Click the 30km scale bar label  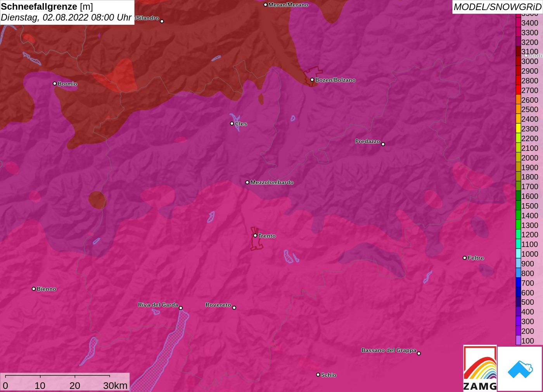(x=115, y=385)
